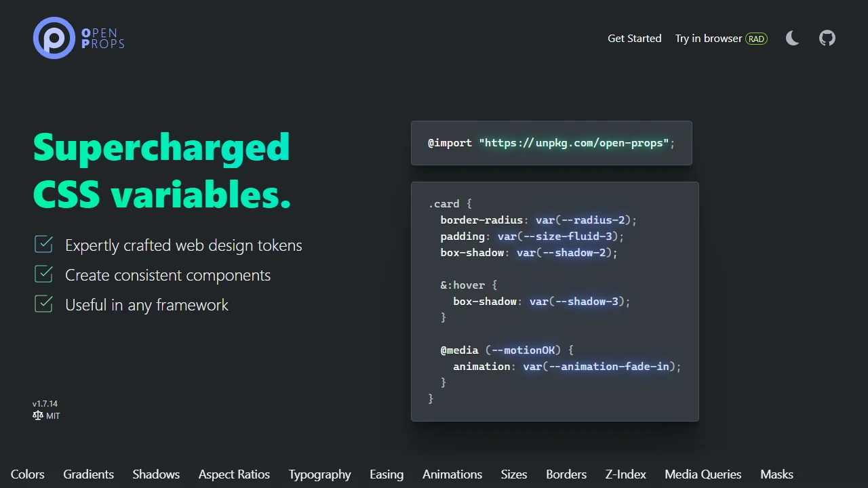This screenshot has width=868, height=488.
Task: Click the checkmark beside Useful in any framework
Action: point(43,304)
